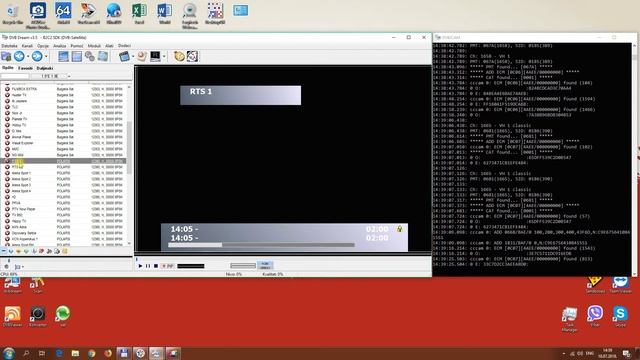Go to next channel with blue forward arrow
640x360 pixels.
[x=37, y=56]
